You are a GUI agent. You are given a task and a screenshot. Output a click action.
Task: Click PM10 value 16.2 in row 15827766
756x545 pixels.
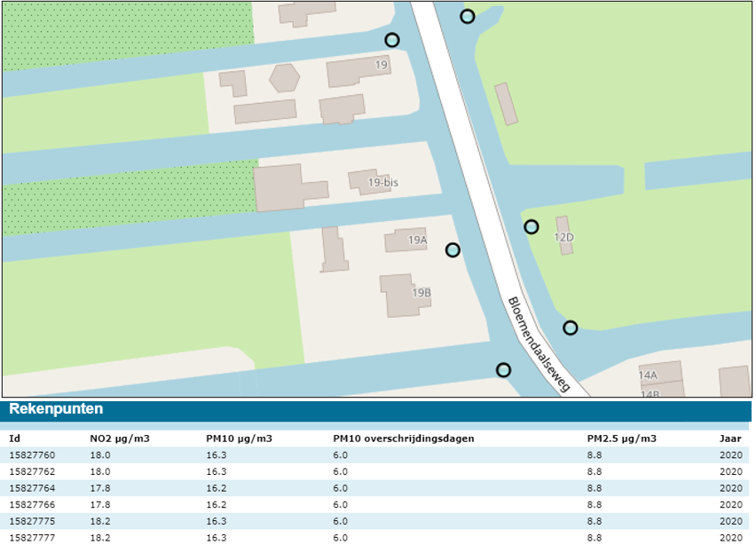[x=216, y=504]
